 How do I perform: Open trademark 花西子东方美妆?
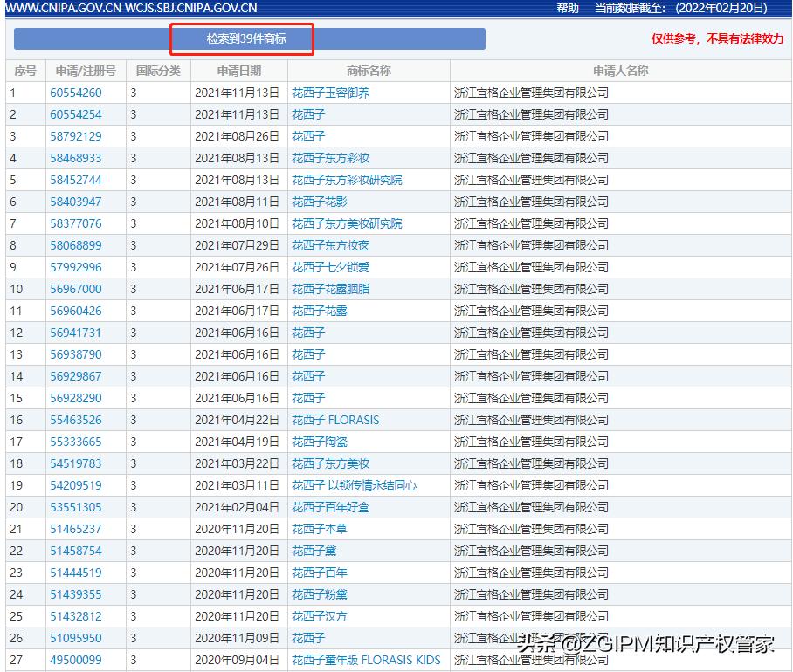[331, 463]
